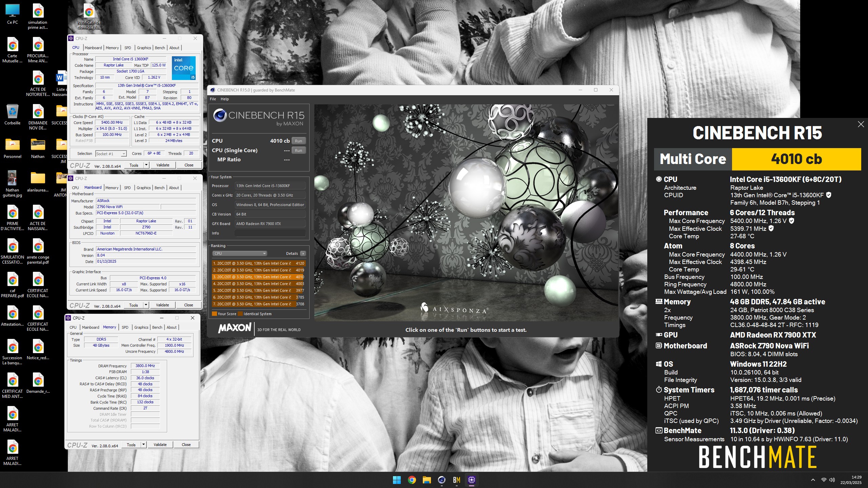Screen dimensions: 868x488
Task: Open caf PREPARE.pdf desktop file
Action: coord(13,285)
